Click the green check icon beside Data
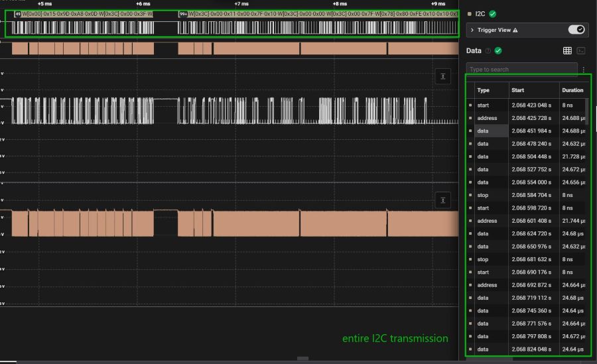Screen dimensions: 597x364 tap(498, 50)
